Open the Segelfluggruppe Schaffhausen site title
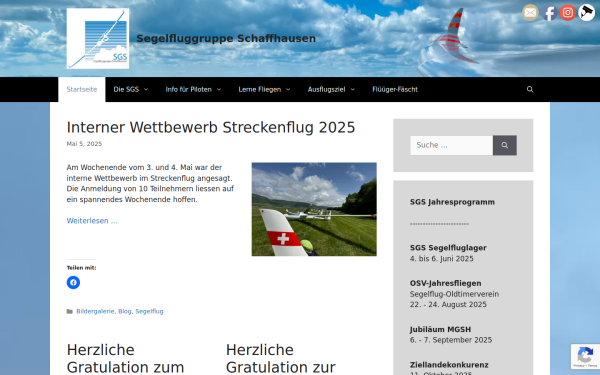Screen dimensions: 600x375 coord(226,39)
